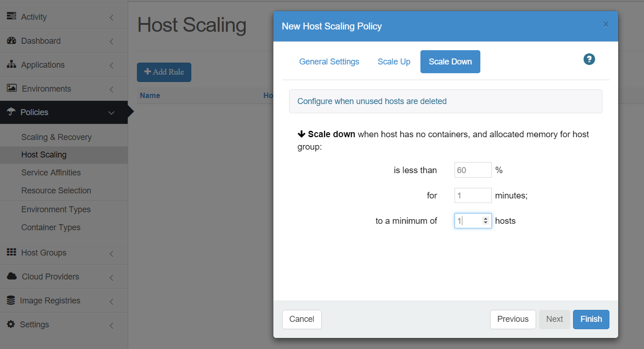This screenshot has height=349, width=644.
Task: Focus the 'is less than' percent field
Action: click(x=473, y=170)
